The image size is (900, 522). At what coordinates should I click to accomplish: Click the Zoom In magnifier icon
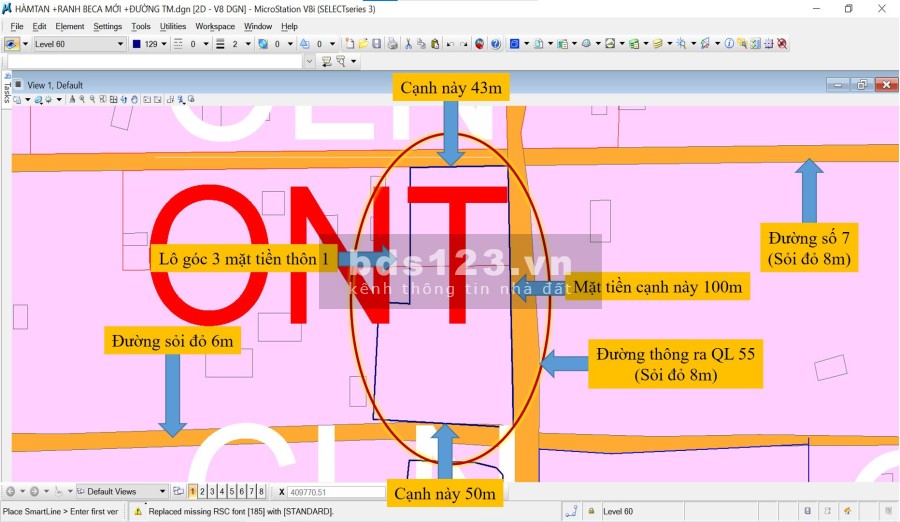tap(82, 99)
